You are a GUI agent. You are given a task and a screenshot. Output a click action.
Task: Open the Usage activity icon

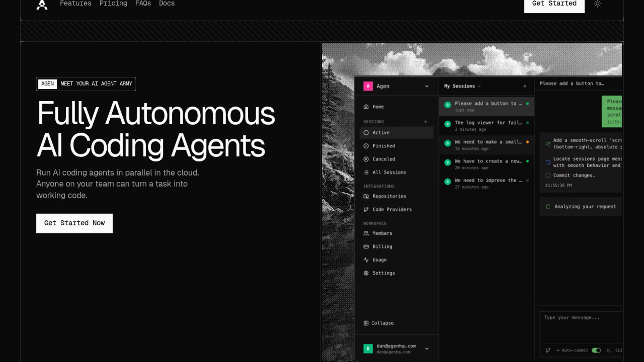366,260
